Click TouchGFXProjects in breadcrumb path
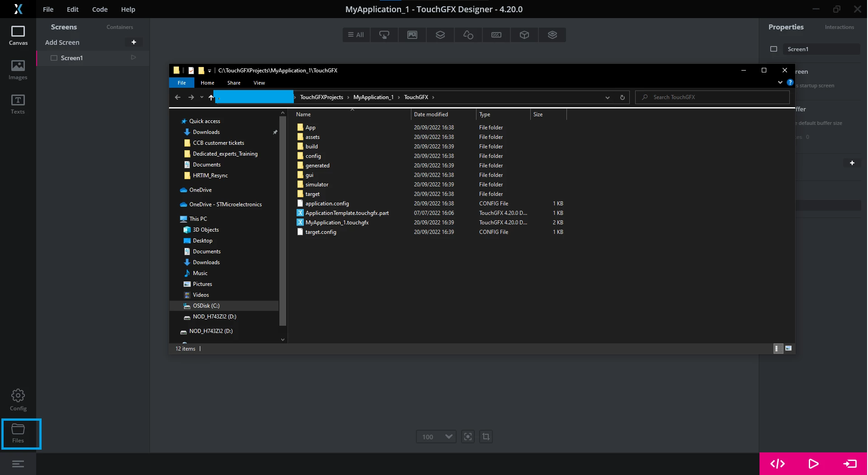 point(321,97)
